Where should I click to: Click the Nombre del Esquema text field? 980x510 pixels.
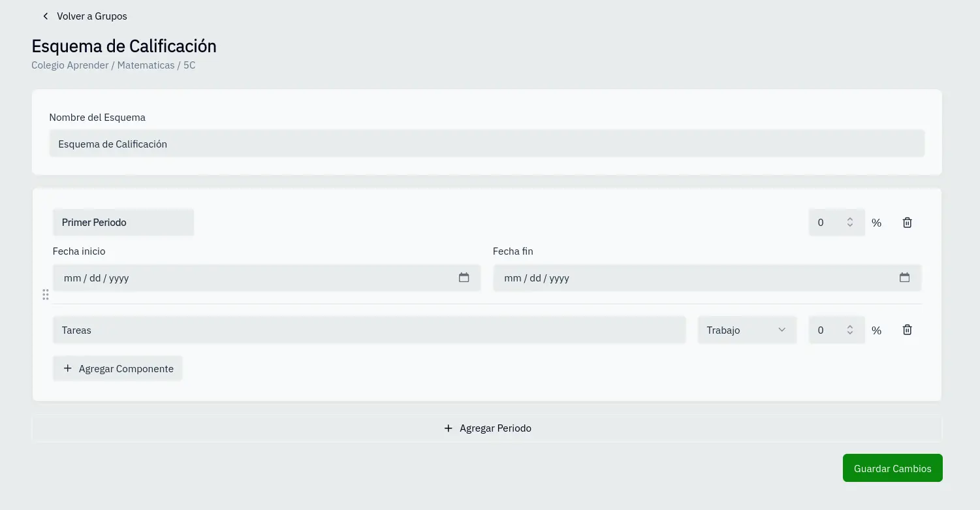486,144
